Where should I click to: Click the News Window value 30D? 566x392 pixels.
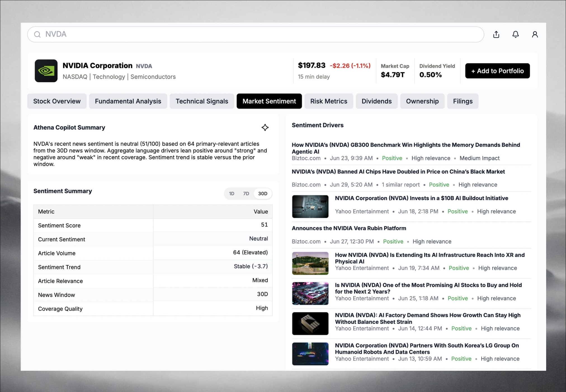(262, 294)
